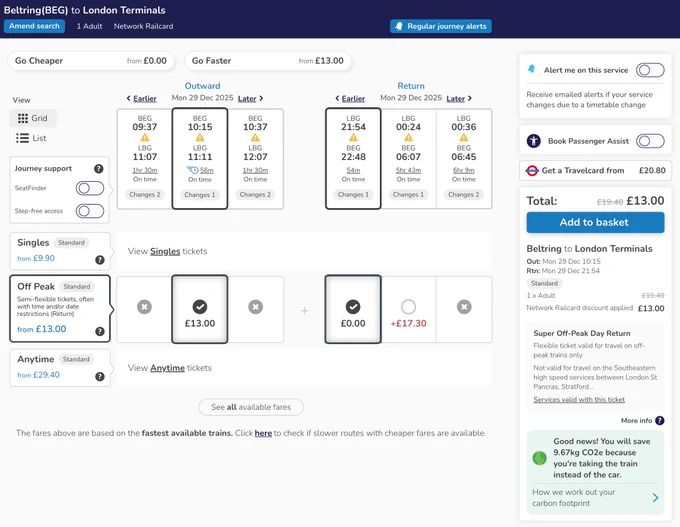Viewport: 680px width, 527px height.
Task: Select the Anytime Standard fare row
Action: [x=60, y=367]
